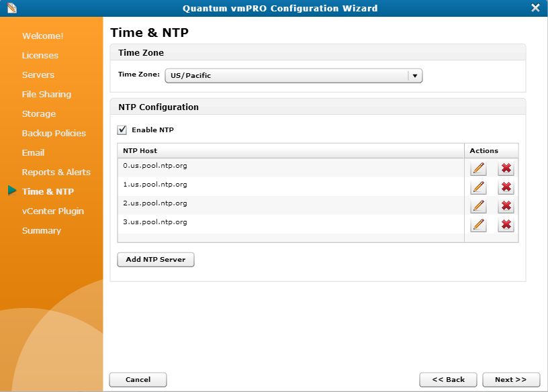Delete the 2.us.pool.ntp.org host

(505, 206)
